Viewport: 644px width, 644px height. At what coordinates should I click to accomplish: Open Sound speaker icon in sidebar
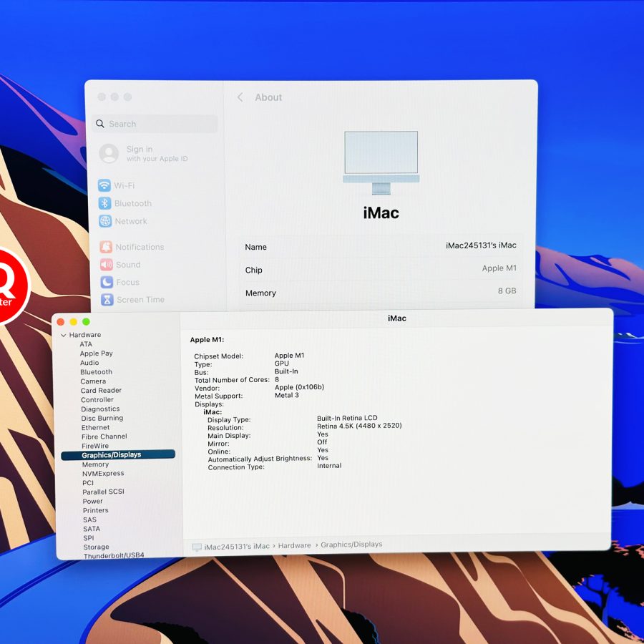[x=107, y=265]
